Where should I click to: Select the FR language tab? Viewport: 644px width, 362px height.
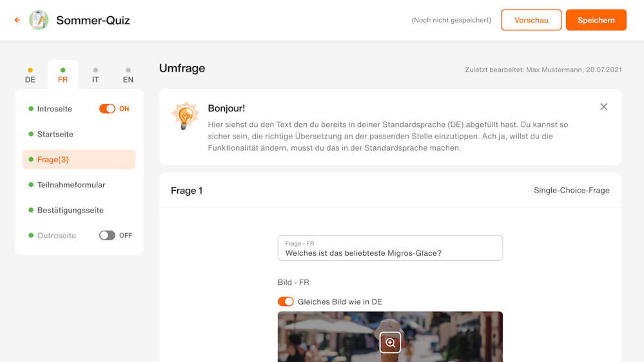click(x=63, y=75)
